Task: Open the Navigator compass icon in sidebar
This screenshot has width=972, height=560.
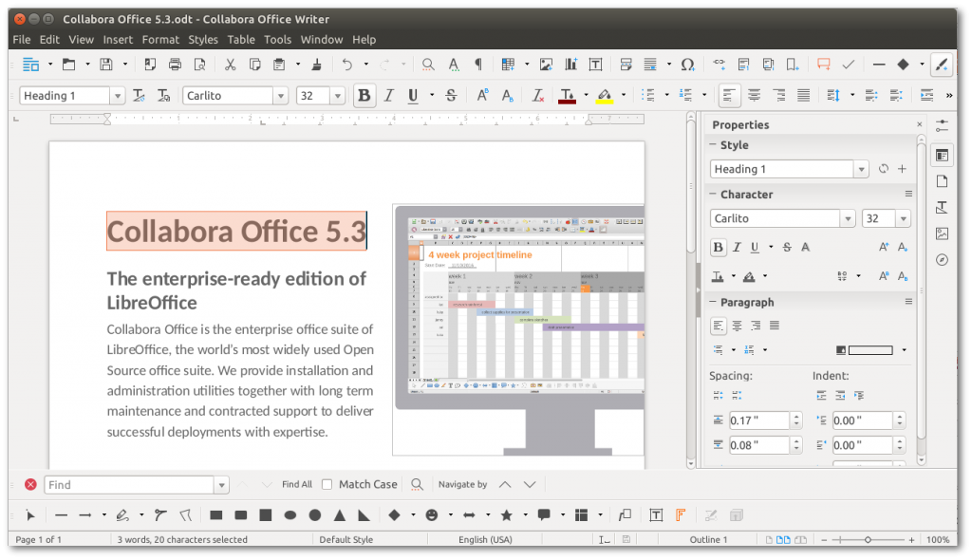Action: tap(943, 260)
